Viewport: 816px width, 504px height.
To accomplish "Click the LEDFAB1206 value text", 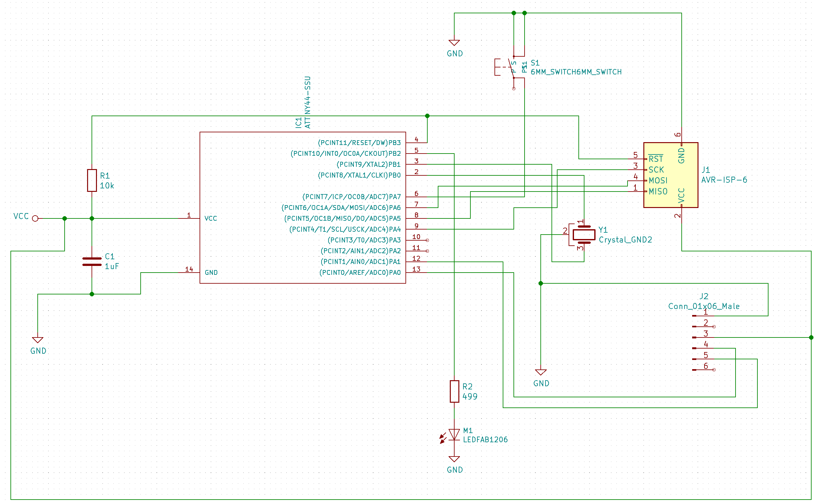I will [x=485, y=440].
